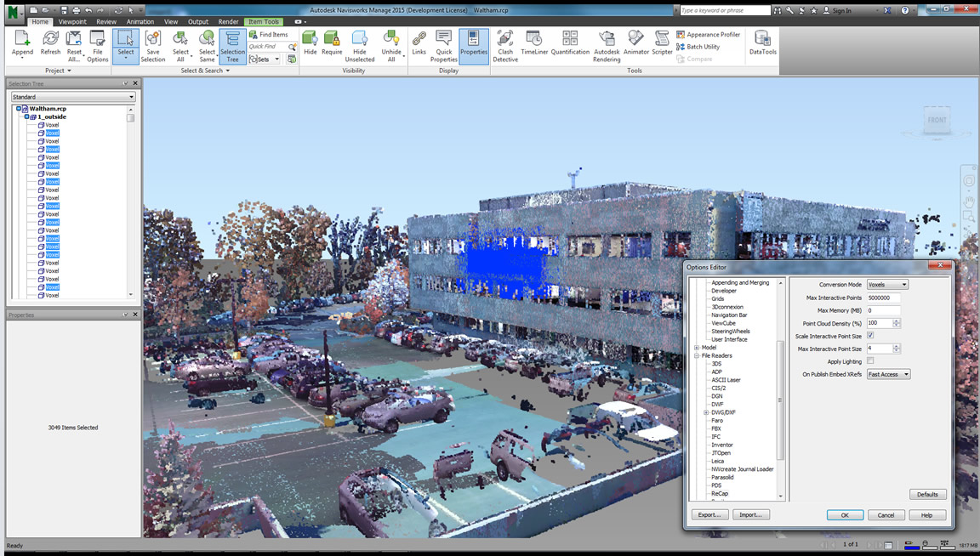This screenshot has width=980, height=556.
Task: Select Waltham.rcp in Selection Tree
Action: point(48,109)
